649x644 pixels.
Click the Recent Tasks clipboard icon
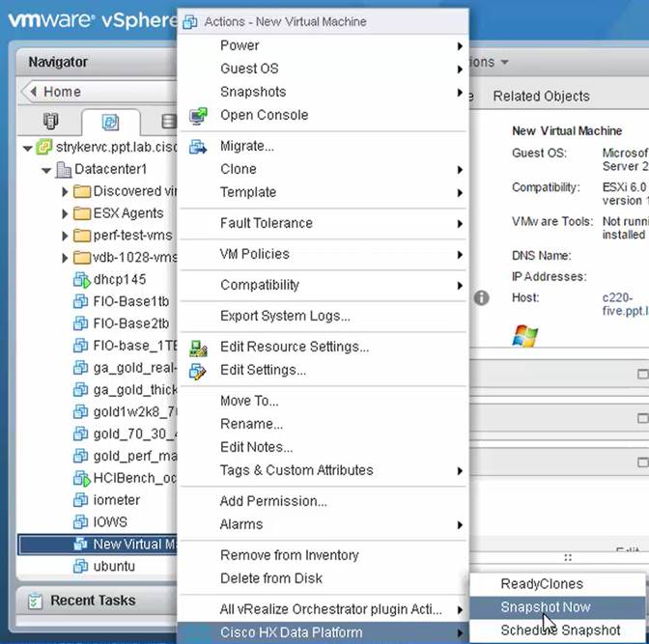click(35, 601)
